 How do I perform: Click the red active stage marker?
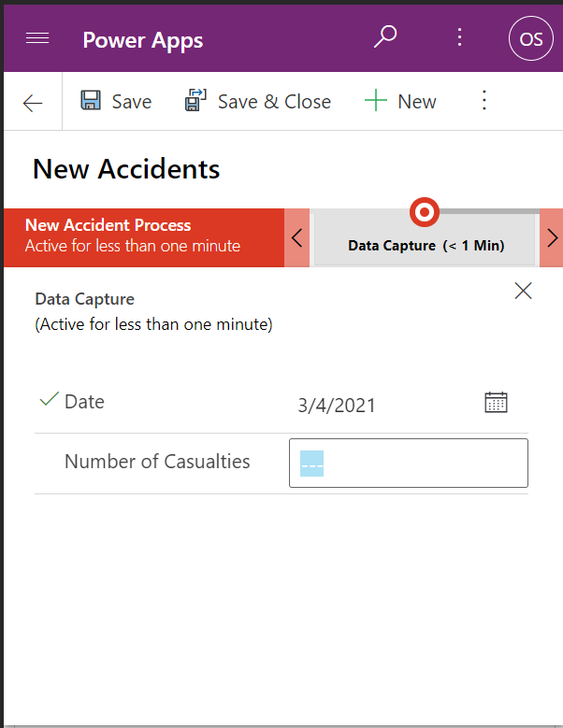point(425,213)
